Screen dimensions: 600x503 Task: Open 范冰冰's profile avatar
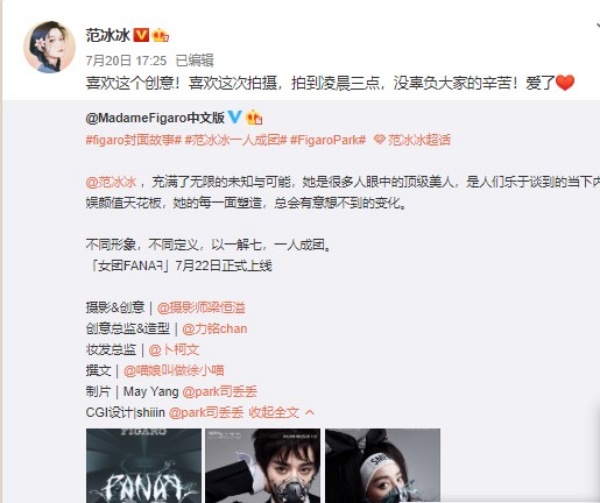[x=49, y=47]
